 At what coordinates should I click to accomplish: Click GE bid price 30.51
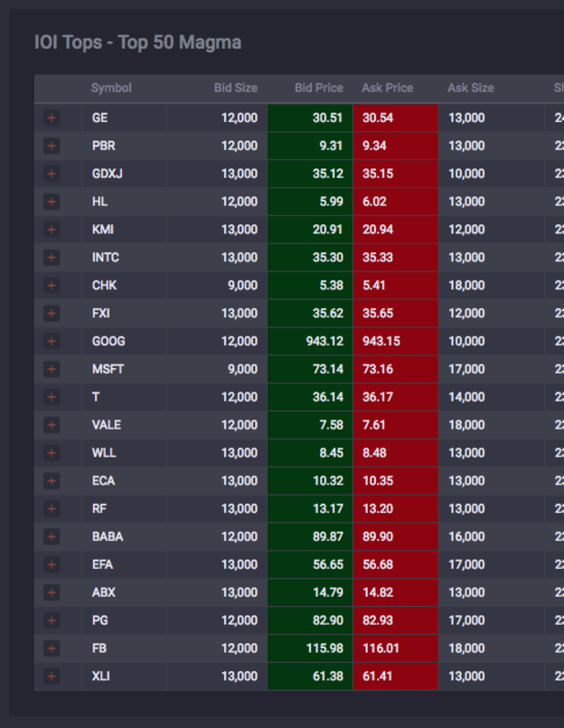point(310,118)
